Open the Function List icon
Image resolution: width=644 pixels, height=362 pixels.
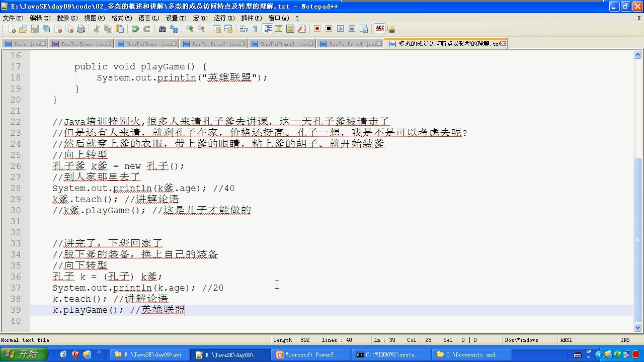click(x=302, y=29)
